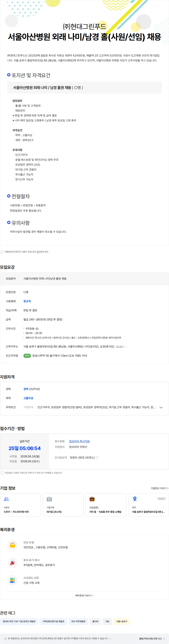Select the 서울>송파구 tag

coord(122,621)
